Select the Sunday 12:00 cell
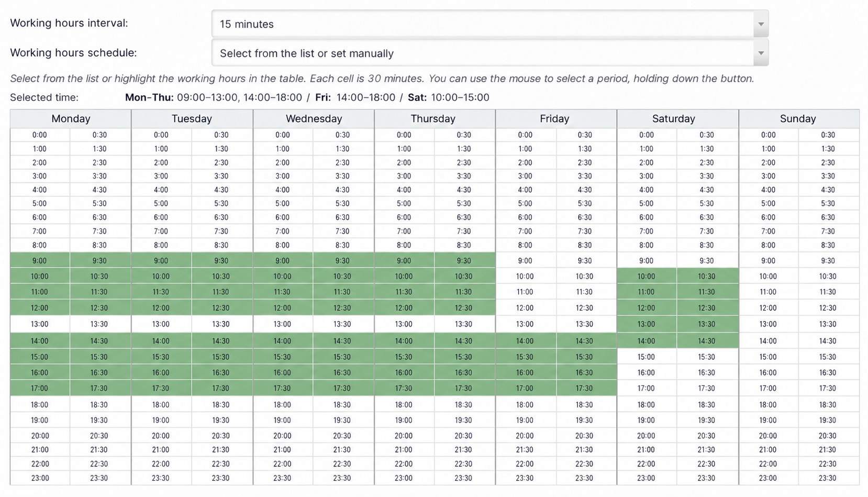868x497 pixels. [x=768, y=308]
